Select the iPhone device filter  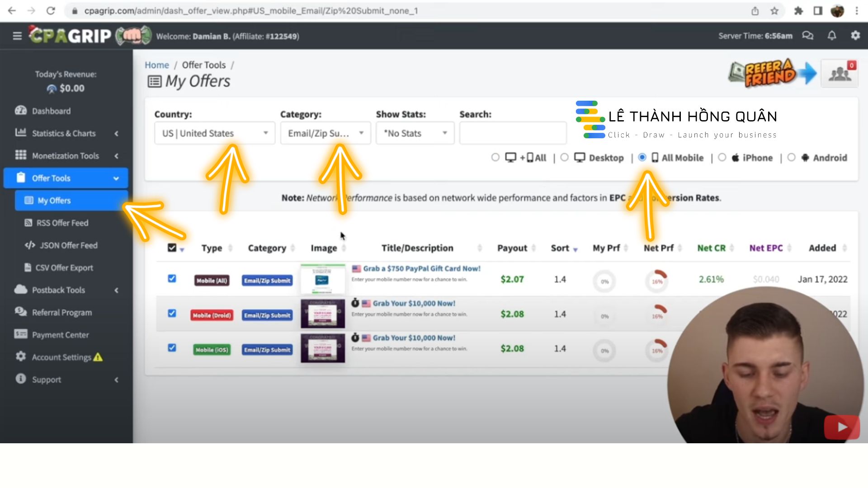tap(722, 157)
